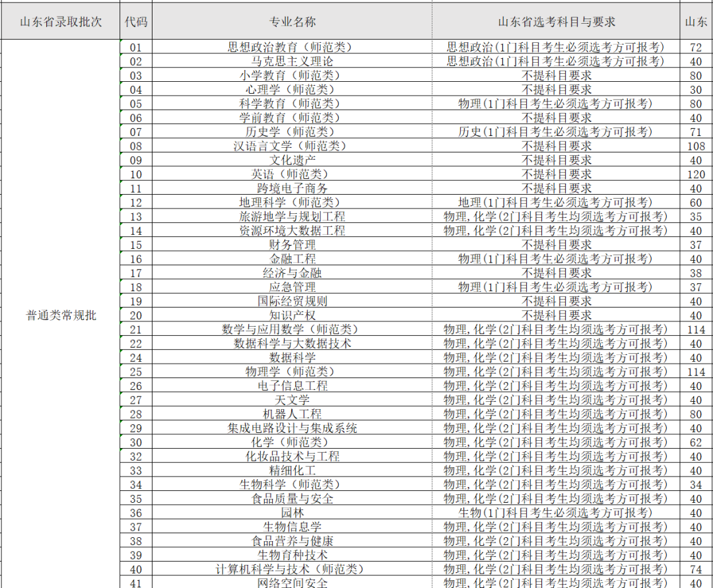Click the 历史学（师范类）cell
The width and height of the screenshot is (713, 588).
(x=292, y=131)
